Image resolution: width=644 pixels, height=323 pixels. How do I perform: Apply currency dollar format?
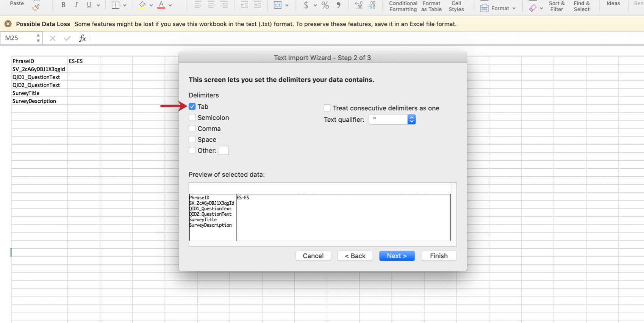pos(306,5)
